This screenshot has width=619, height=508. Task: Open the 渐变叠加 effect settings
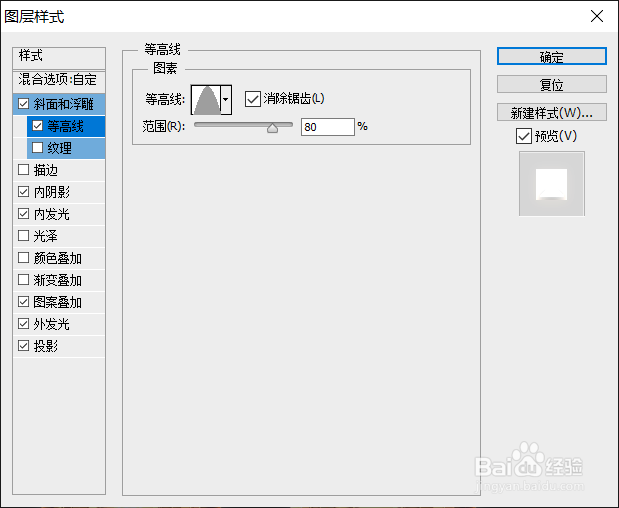(x=58, y=281)
